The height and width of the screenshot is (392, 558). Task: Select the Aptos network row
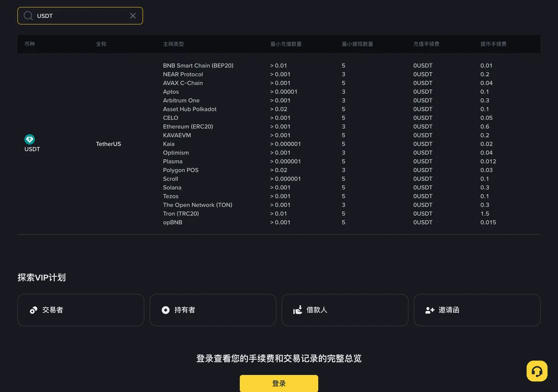[x=171, y=92]
